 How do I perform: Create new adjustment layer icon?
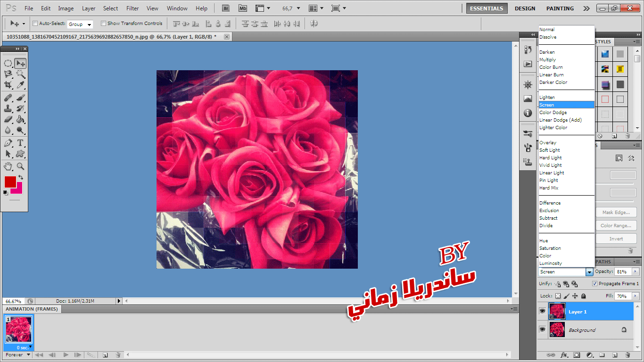[x=589, y=355]
